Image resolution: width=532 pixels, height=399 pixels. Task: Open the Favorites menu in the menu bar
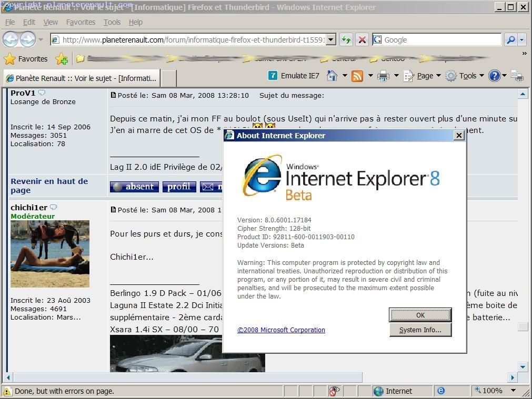click(x=81, y=22)
